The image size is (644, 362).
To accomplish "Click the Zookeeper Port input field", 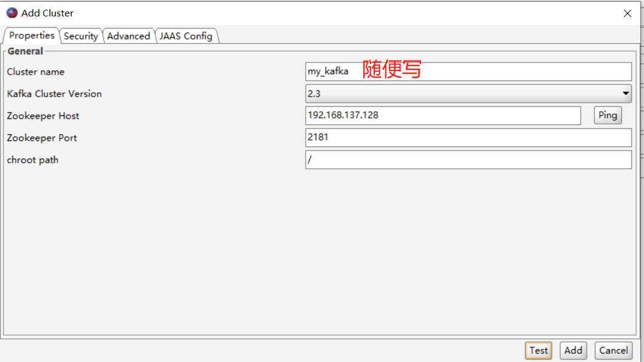I will tap(468, 137).
